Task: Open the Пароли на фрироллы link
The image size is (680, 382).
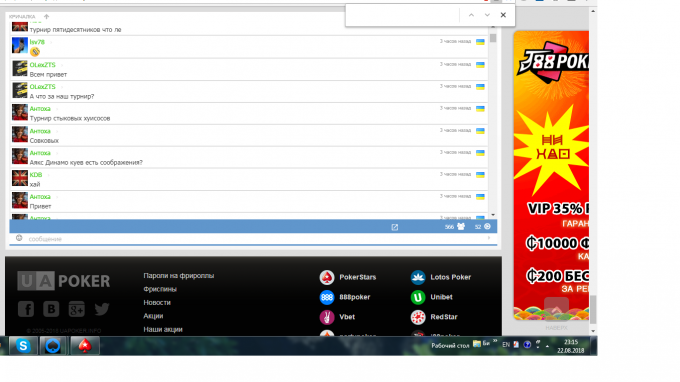Action: pos(179,276)
